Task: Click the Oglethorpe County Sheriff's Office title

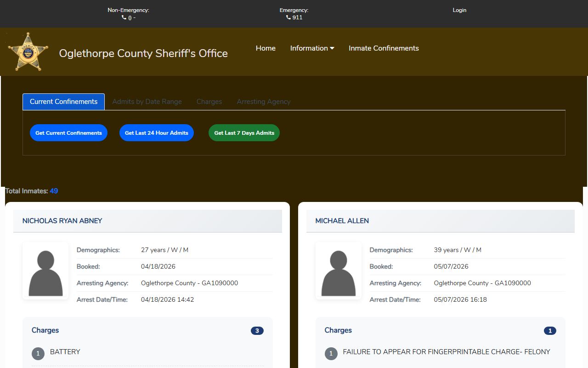Action: [x=143, y=53]
